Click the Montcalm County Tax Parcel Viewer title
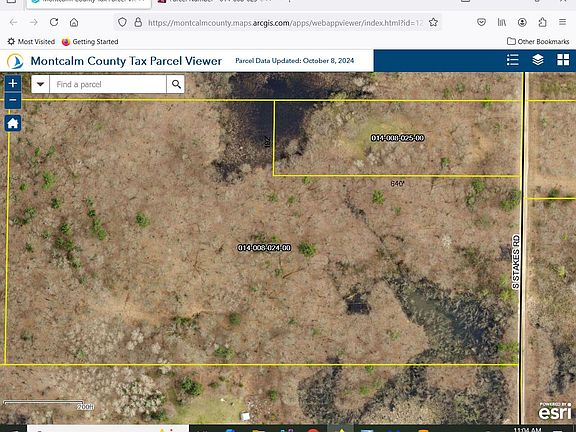The width and height of the screenshot is (576, 432). 126,61
